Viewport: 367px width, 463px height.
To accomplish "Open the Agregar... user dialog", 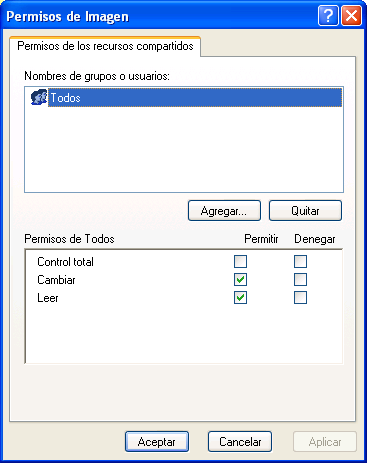I will pyautogui.click(x=224, y=211).
